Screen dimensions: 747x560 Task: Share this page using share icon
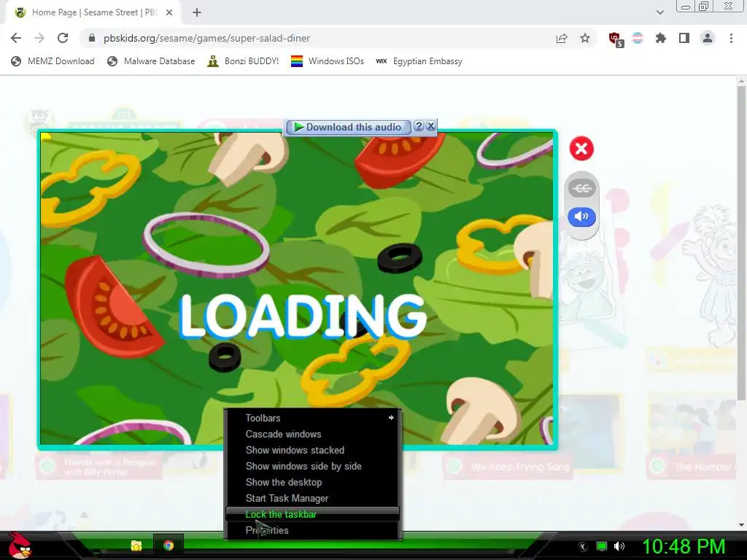[x=562, y=38]
